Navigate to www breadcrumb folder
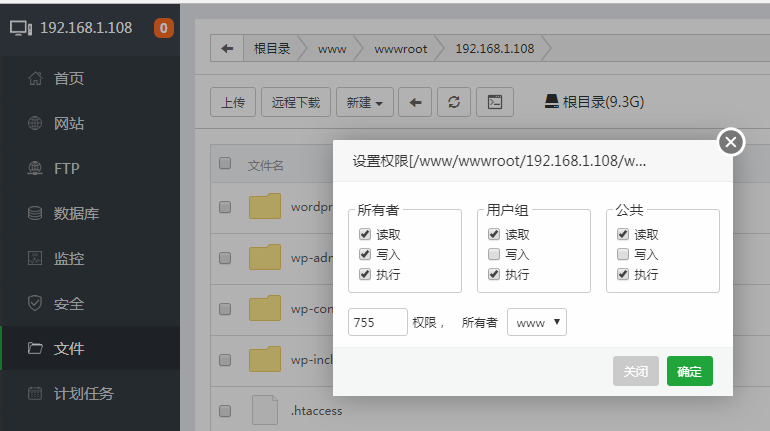 pos(332,49)
